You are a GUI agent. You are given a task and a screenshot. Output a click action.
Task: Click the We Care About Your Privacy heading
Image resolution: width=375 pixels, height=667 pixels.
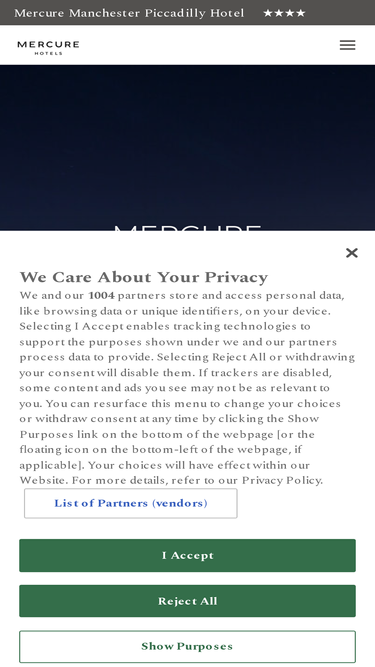(x=144, y=277)
